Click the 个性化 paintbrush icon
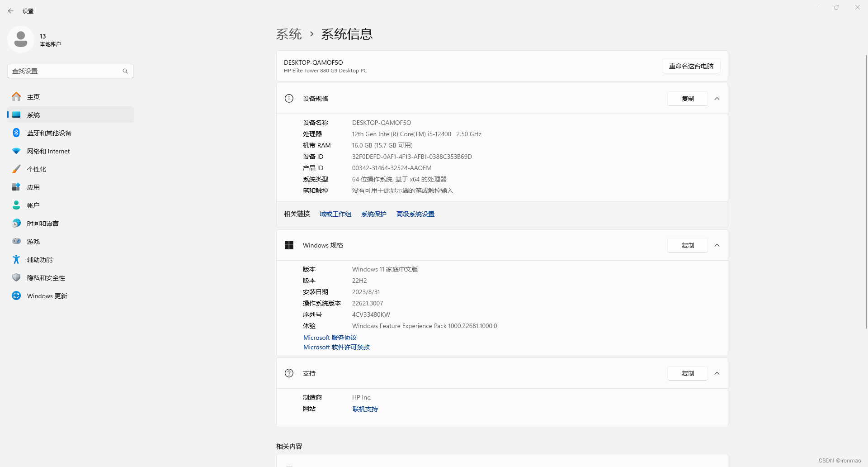Screen dimensions: 868x467 pyautogui.click(x=16, y=169)
